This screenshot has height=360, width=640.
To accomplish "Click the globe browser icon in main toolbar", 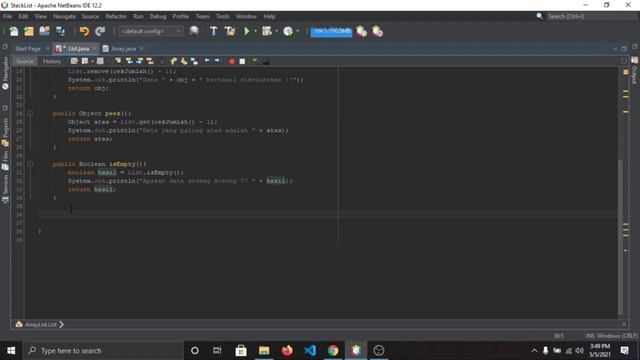I will coord(194,31).
